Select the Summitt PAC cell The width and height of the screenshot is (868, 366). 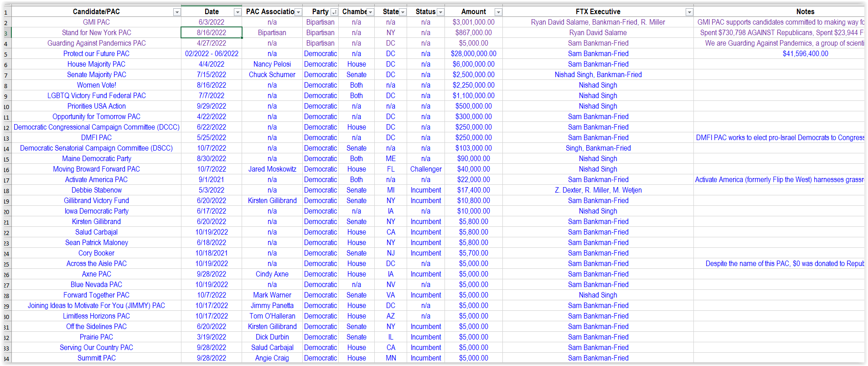click(x=96, y=358)
